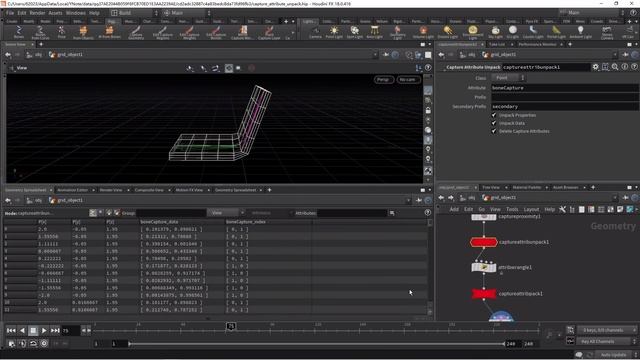Screen dimensions: 640x360
Task: Click the Secondary Prefix input field
Action: pos(565,107)
